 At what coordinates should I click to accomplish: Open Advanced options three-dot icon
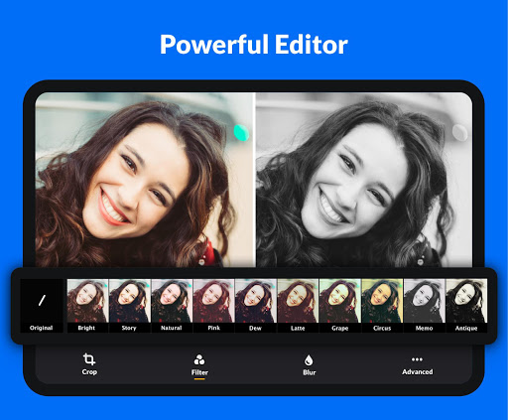click(x=417, y=359)
